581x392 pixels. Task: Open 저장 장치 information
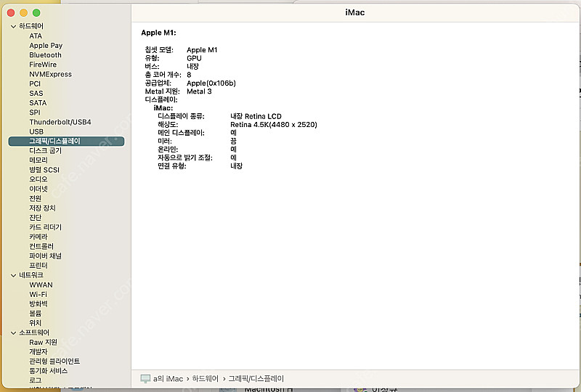click(42, 208)
